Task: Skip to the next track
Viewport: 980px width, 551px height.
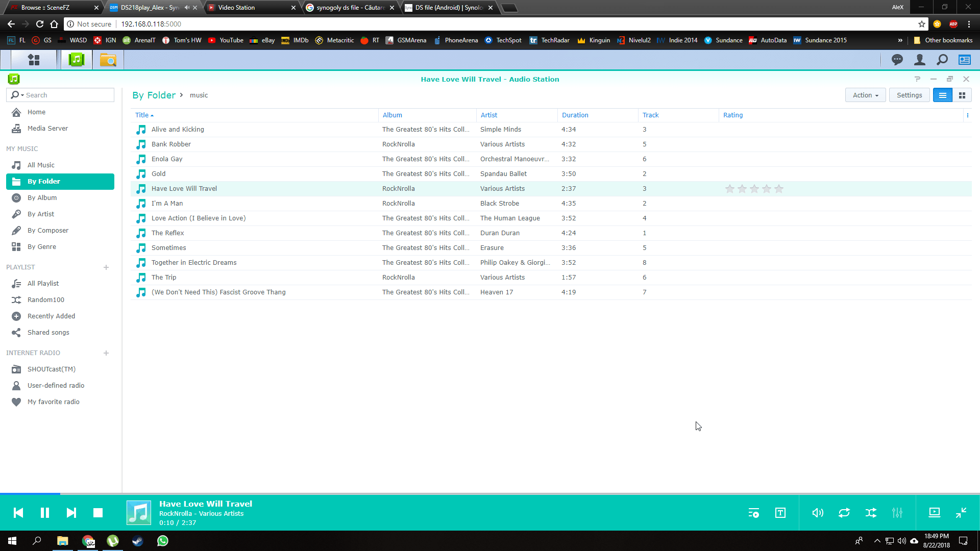Action: coord(71,513)
